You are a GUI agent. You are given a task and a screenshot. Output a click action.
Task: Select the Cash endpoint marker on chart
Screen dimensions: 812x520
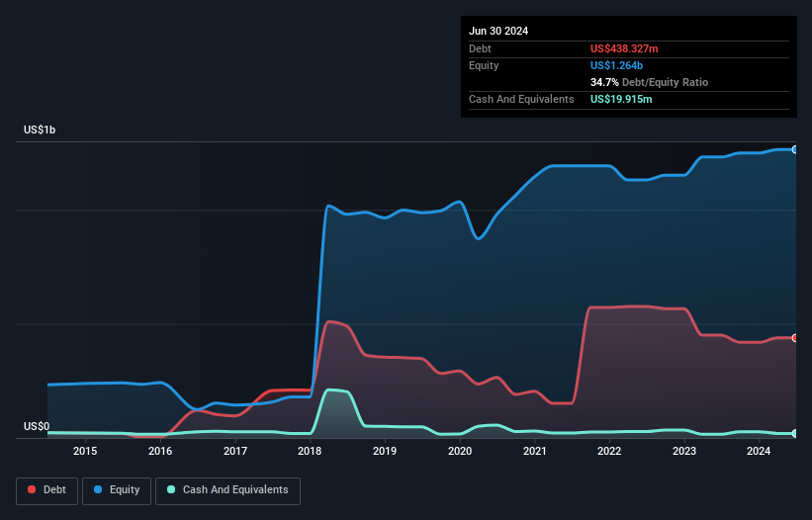click(795, 434)
